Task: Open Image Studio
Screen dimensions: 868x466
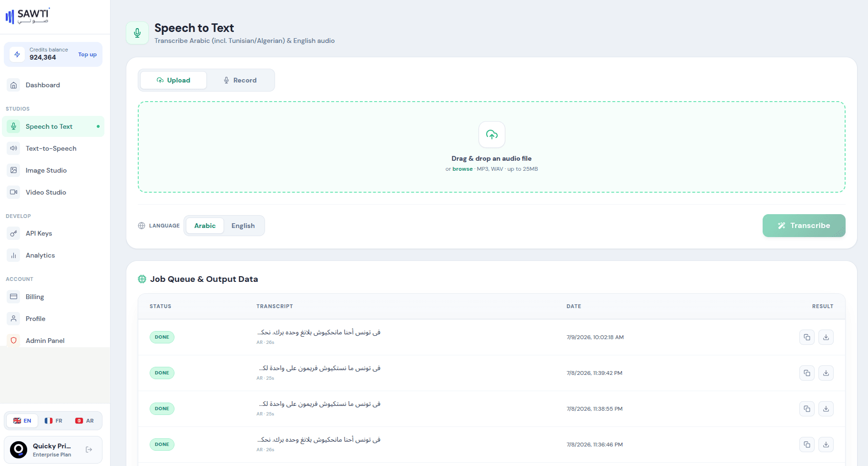Action: (x=53, y=170)
